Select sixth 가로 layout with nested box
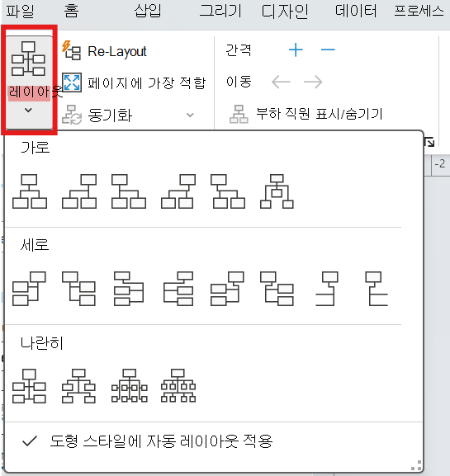The width and height of the screenshot is (450, 476). [x=277, y=191]
